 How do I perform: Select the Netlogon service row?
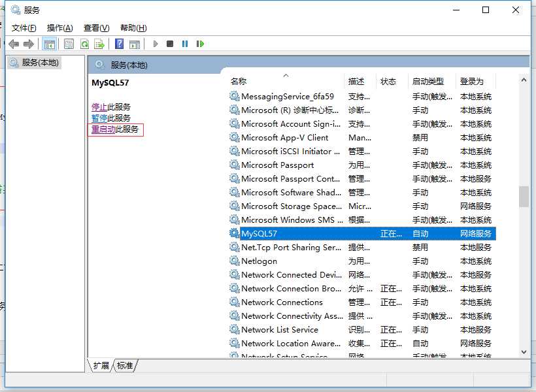(361, 261)
